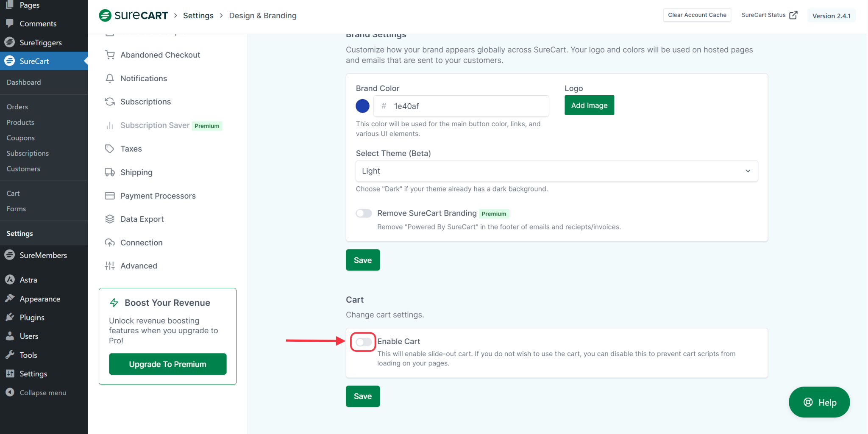Viewport: 868px width, 434px height.
Task: Open the Select Theme dropdown showing Light
Action: click(556, 171)
